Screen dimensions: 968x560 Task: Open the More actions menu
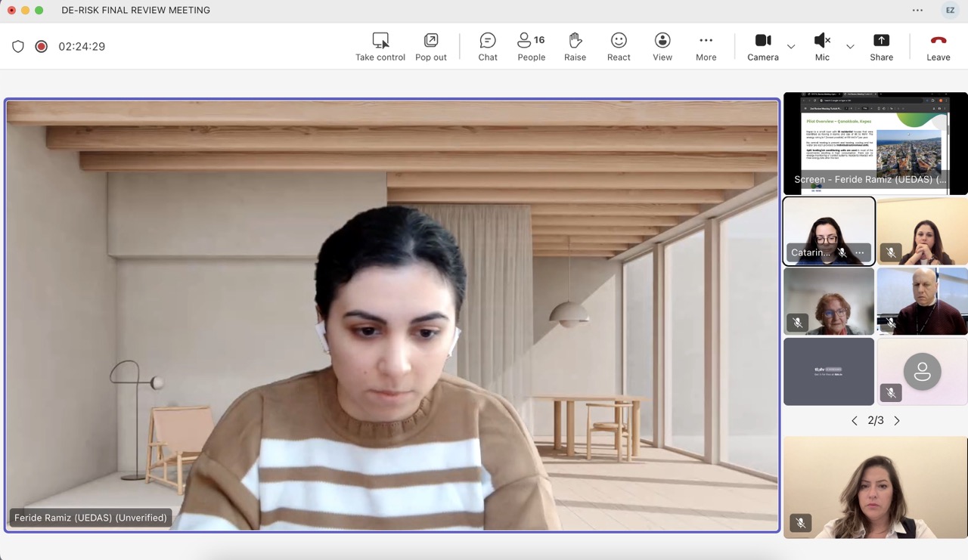(706, 46)
